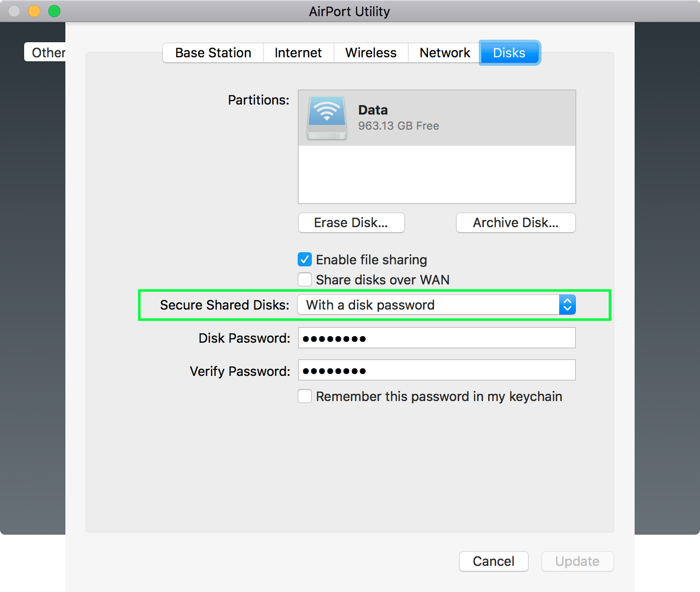
Task: Open the Base Station tab
Action: tap(213, 53)
